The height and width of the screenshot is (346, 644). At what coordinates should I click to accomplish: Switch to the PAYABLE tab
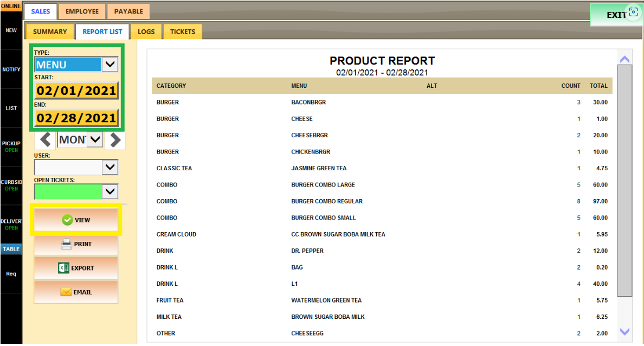point(128,11)
